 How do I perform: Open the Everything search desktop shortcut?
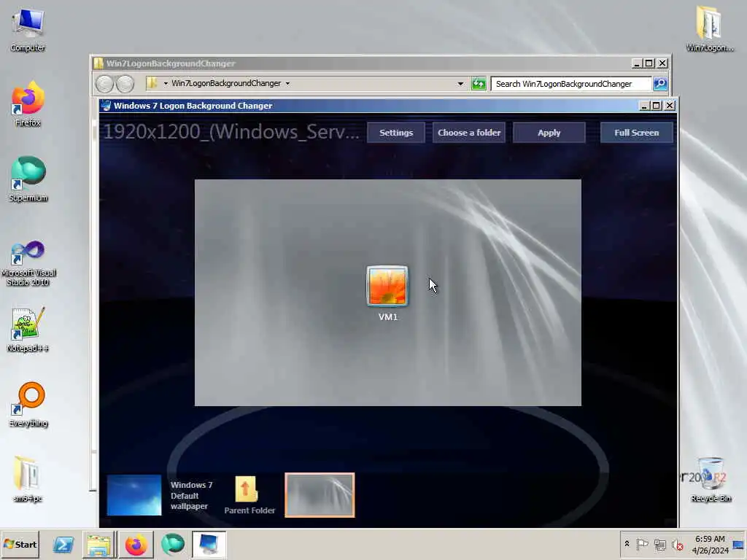coord(28,405)
